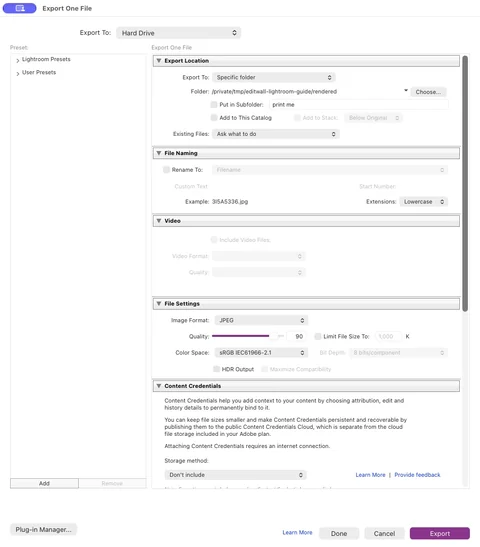Enable the Rename To checkbox
Viewport: 480px width, 547px height.
(x=166, y=170)
